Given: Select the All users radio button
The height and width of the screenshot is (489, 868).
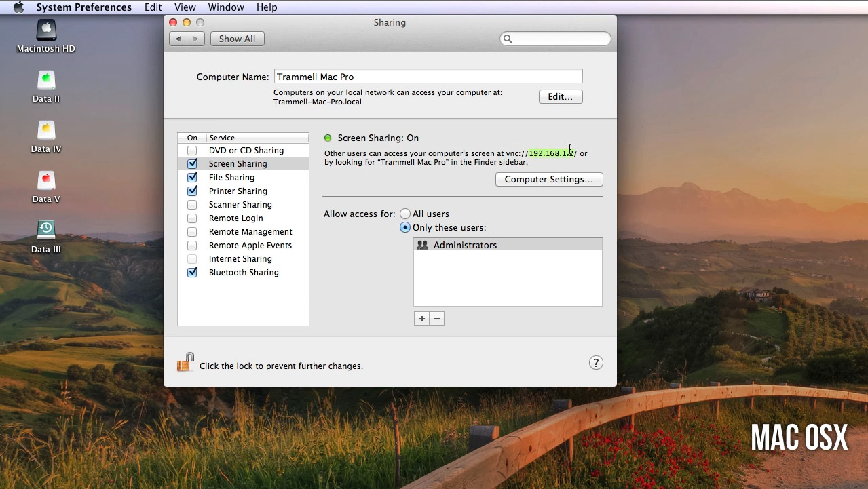Looking at the screenshot, I should (405, 213).
